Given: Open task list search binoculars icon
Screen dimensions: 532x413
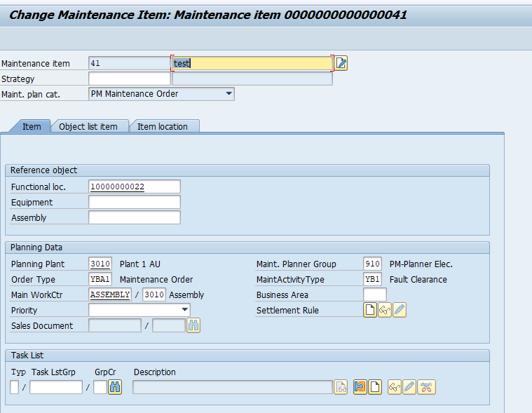Looking at the screenshot, I should click(x=115, y=387).
